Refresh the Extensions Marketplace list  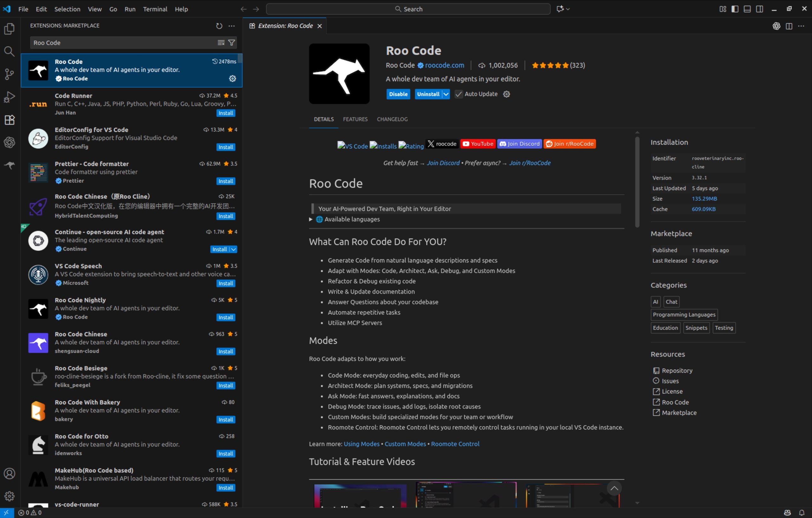219,26
